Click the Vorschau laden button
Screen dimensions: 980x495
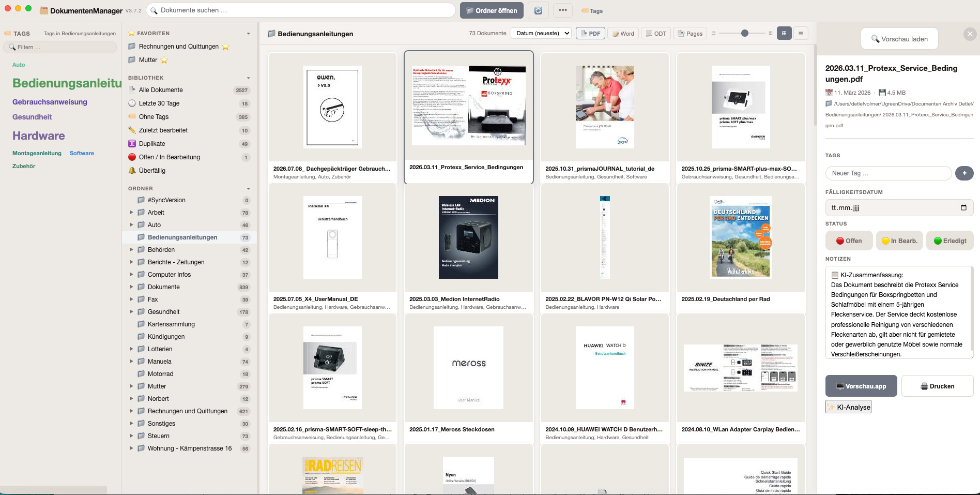point(899,39)
